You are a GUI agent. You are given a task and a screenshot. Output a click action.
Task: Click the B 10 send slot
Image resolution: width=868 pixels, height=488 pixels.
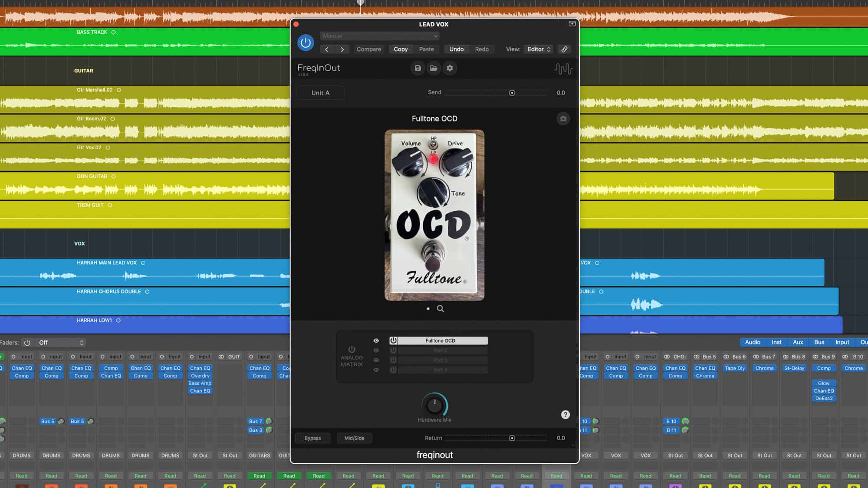[671, 421]
